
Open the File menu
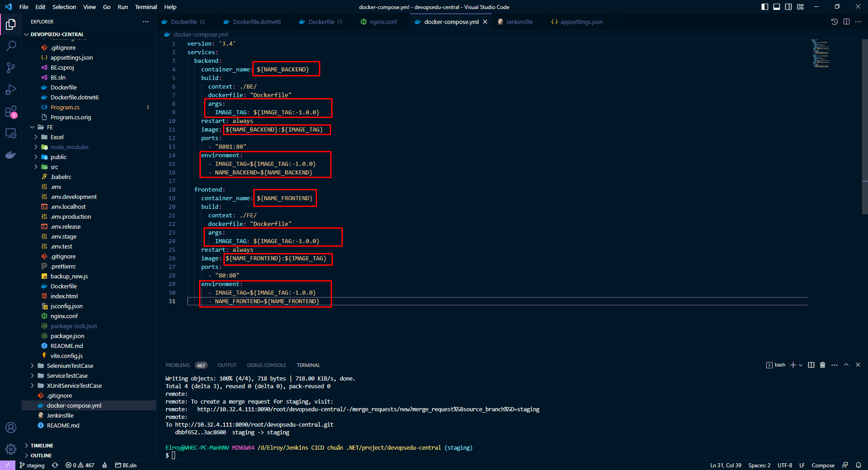pos(24,7)
